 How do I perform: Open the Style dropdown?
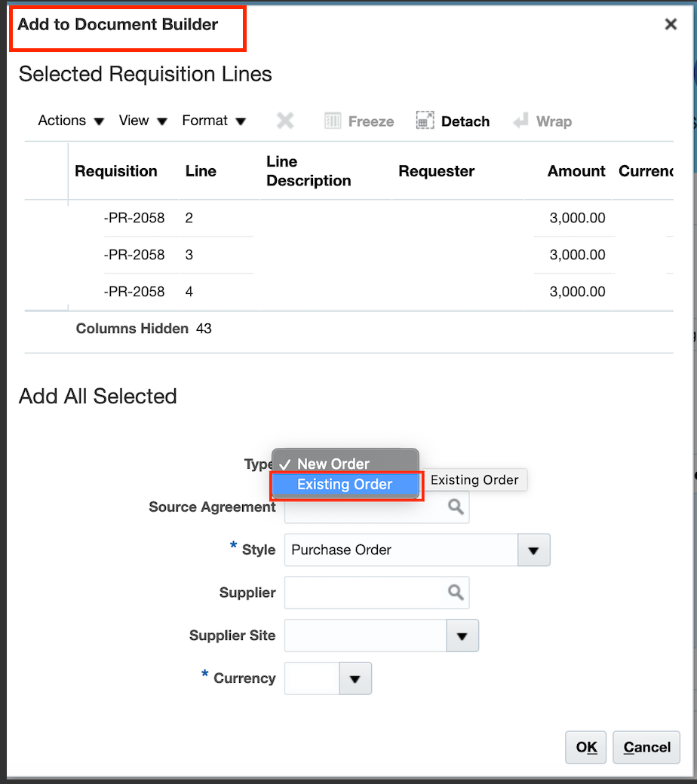(x=534, y=550)
